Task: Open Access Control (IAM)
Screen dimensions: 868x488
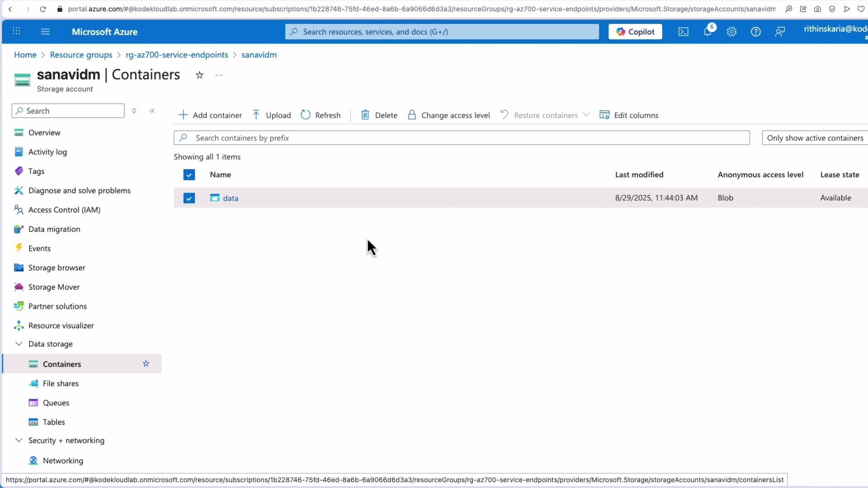Action: [x=64, y=210]
